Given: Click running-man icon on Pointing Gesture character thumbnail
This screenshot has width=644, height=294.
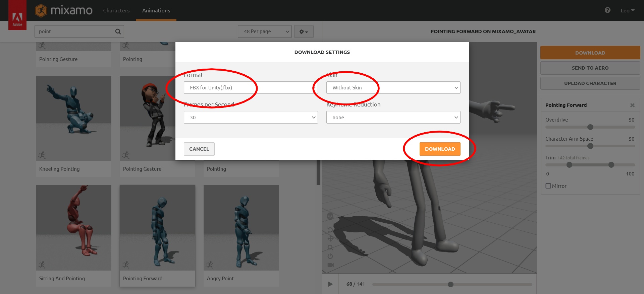Looking at the screenshot, I should click(x=126, y=155).
